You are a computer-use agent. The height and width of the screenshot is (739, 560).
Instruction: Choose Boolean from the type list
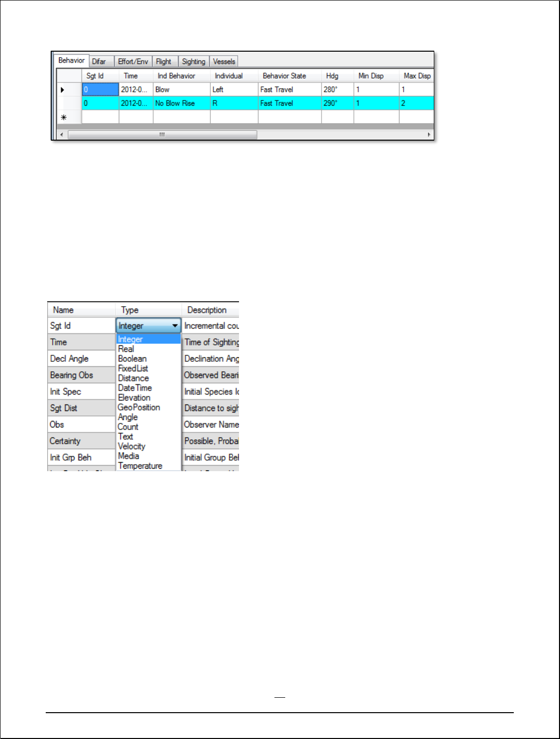[x=148, y=358]
